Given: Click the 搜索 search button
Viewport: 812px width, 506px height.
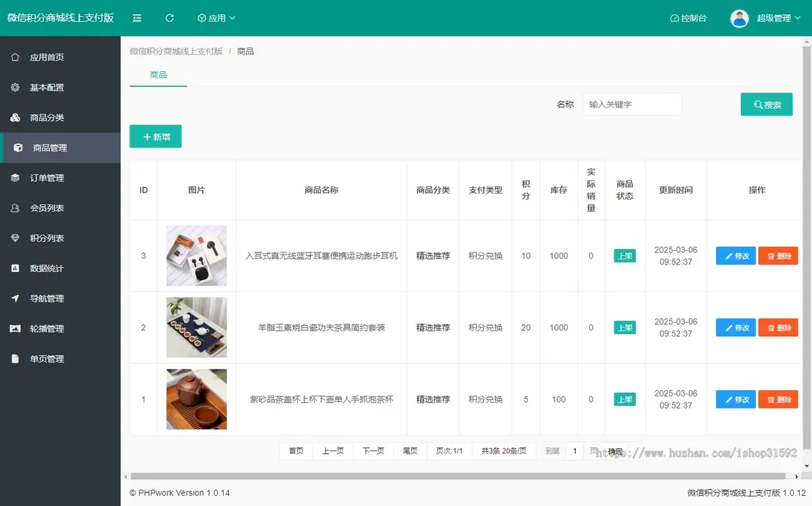Looking at the screenshot, I should click(x=767, y=105).
